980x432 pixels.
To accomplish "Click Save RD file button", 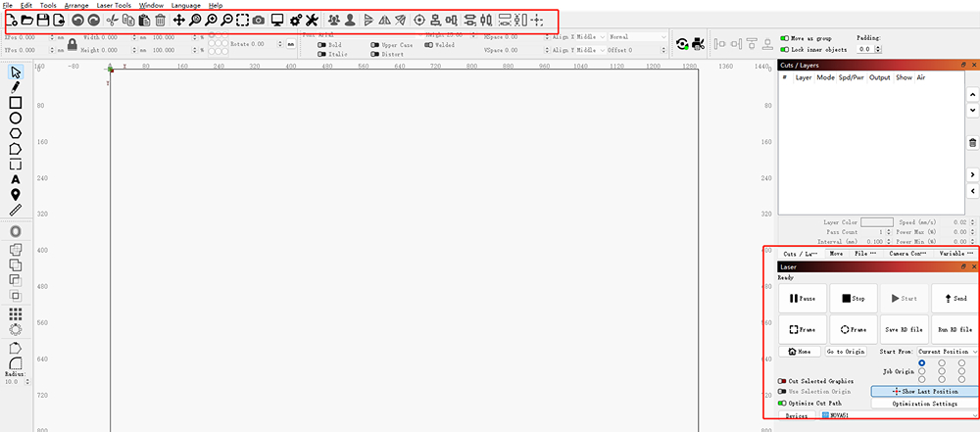I will click(x=905, y=329).
